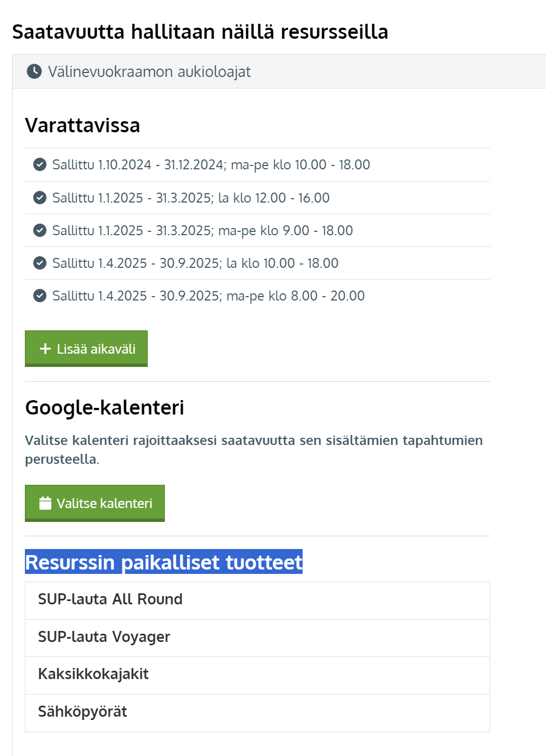Click check icon for la klo 12.00 - 16.00
The width and height of the screenshot is (546, 756).
pyautogui.click(x=40, y=198)
